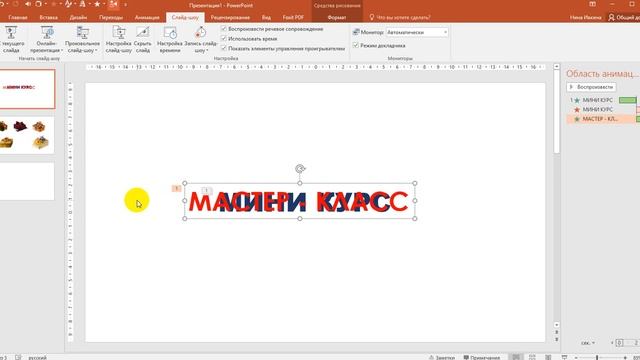Start slideshow from status bar icon

[x=564, y=357]
